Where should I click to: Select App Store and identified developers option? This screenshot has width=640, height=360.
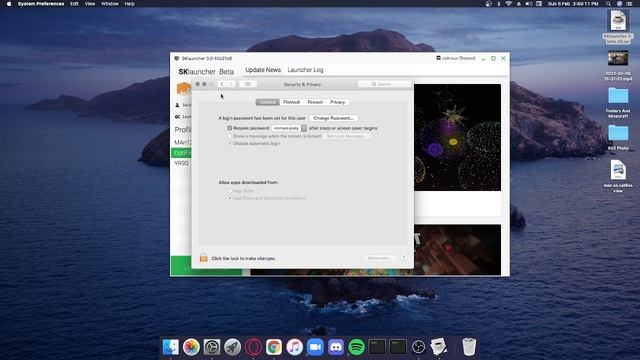pyautogui.click(x=230, y=198)
